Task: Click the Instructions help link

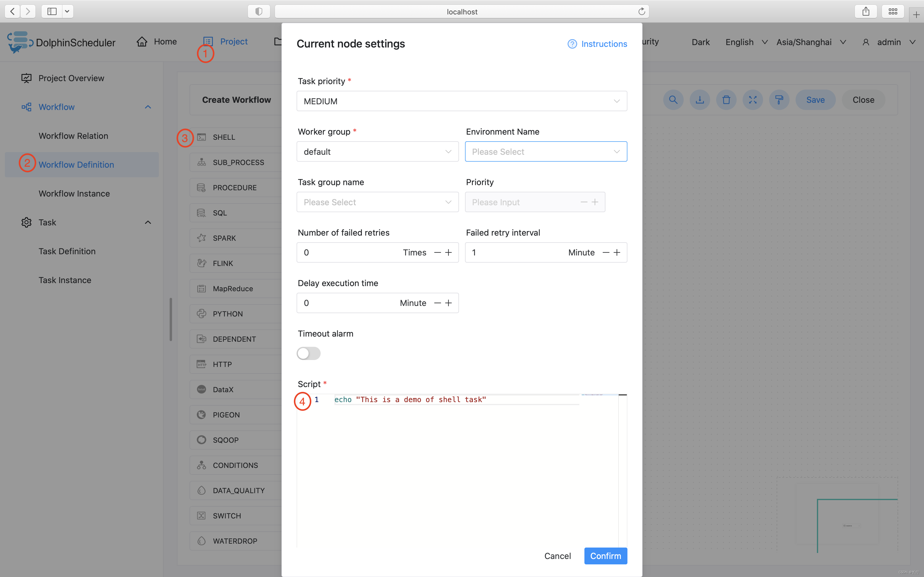Action: pyautogui.click(x=597, y=44)
